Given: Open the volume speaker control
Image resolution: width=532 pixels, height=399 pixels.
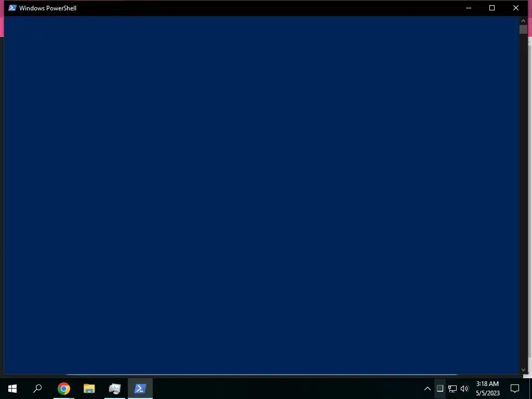Looking at the screenshot, I should click(464, 389).
